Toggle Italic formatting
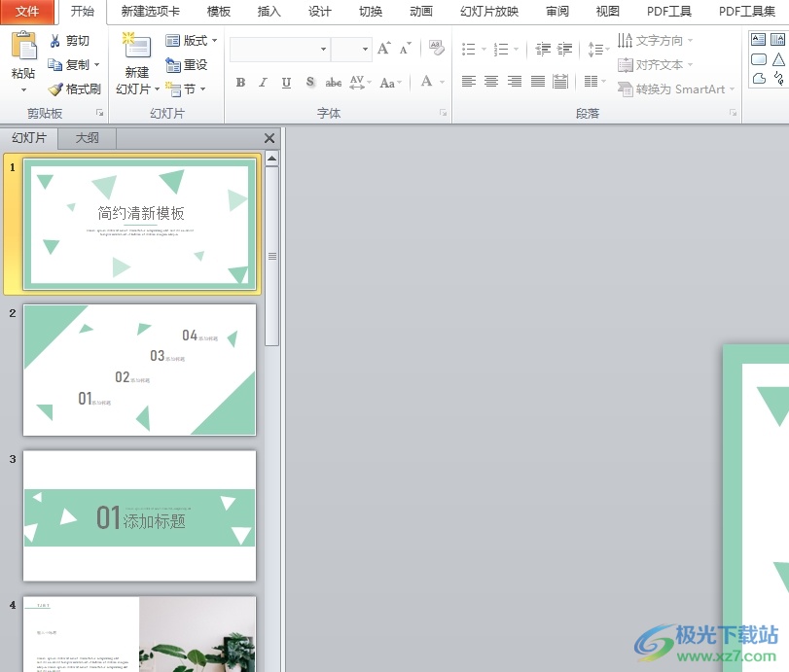Screen dimensions: 789x672 point(264,82)
